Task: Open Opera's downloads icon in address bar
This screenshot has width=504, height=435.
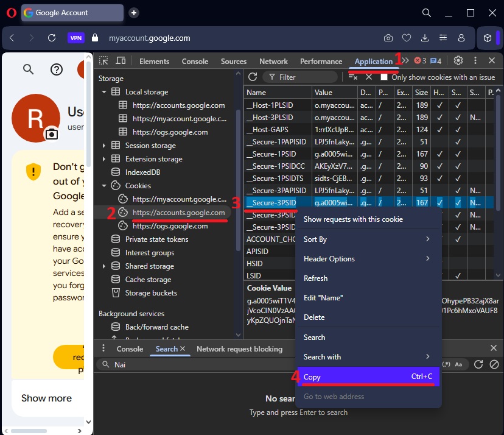Action: click(425, 38)
